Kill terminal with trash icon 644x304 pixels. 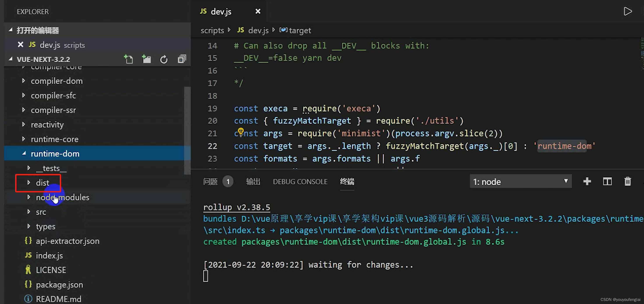(x=628, y=181)
